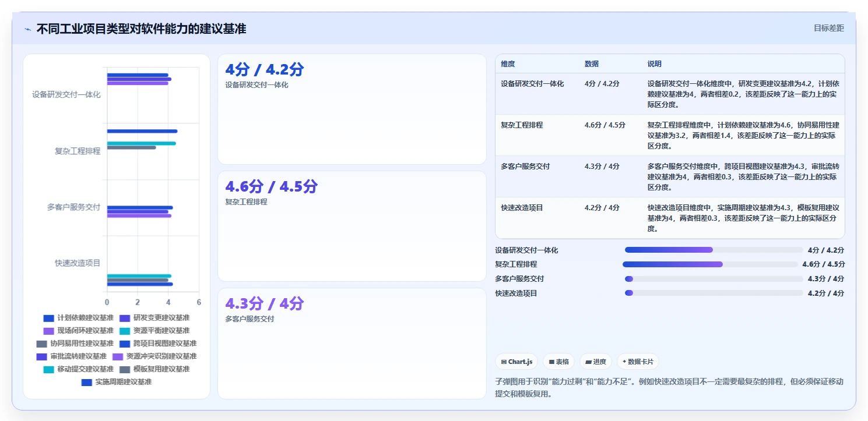The height and width of the screenshot is (421, 868).
Task: Click the 实施周期建议基准 legend color box
Action: [x=86, y=382]
